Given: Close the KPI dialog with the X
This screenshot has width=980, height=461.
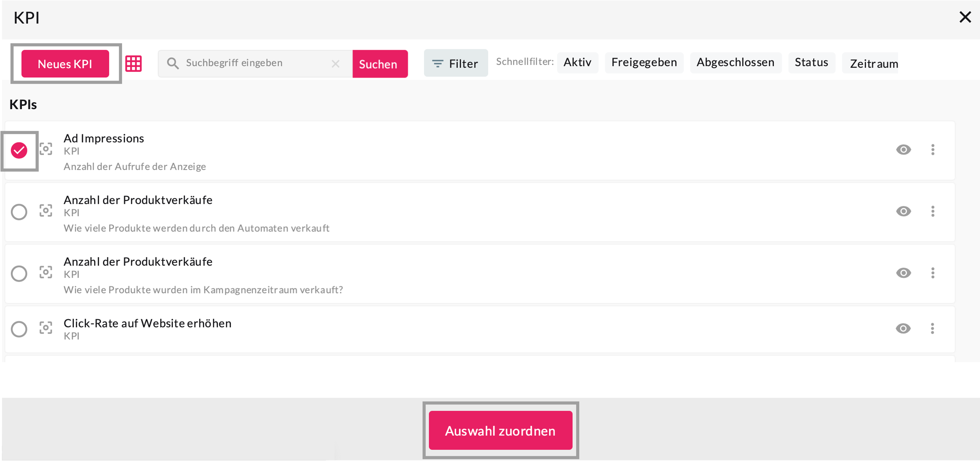Looking at the screenshot, I should tap(965, 17).
